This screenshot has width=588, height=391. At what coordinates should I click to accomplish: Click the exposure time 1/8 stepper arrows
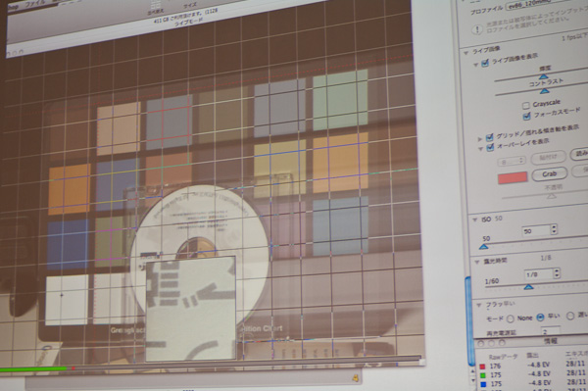point(557,273)
